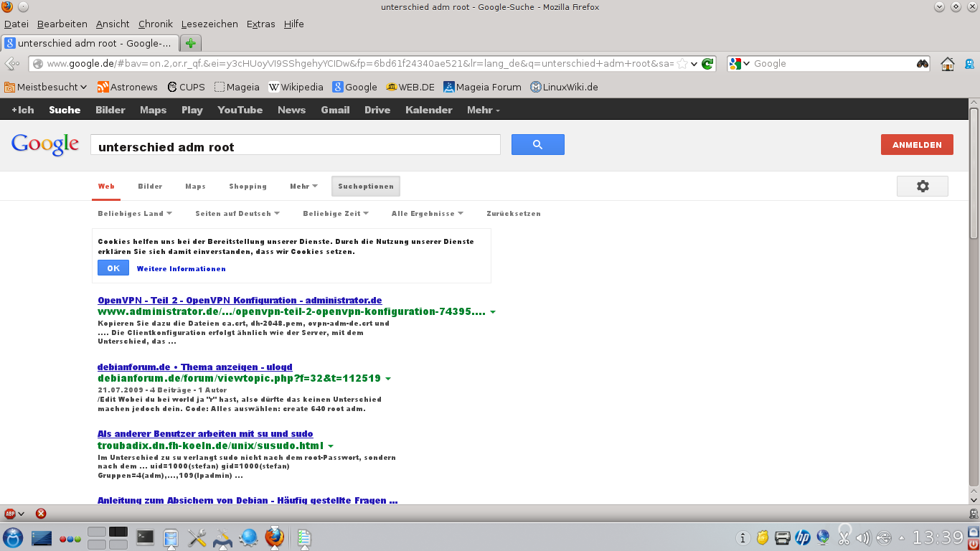980x551 pixels.
Task: Click the red ANMELDEN button
Action: point(917,144)
